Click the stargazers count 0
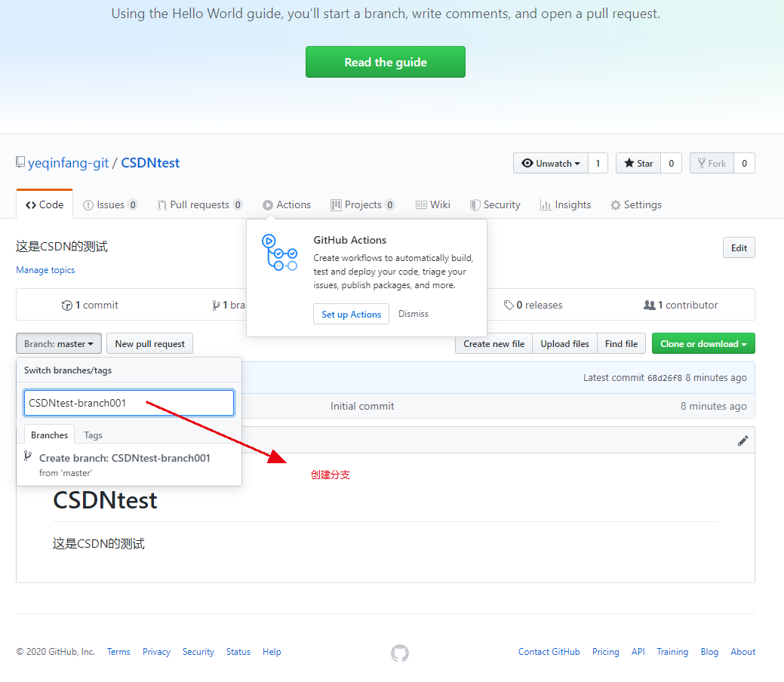 click(671, 164)
